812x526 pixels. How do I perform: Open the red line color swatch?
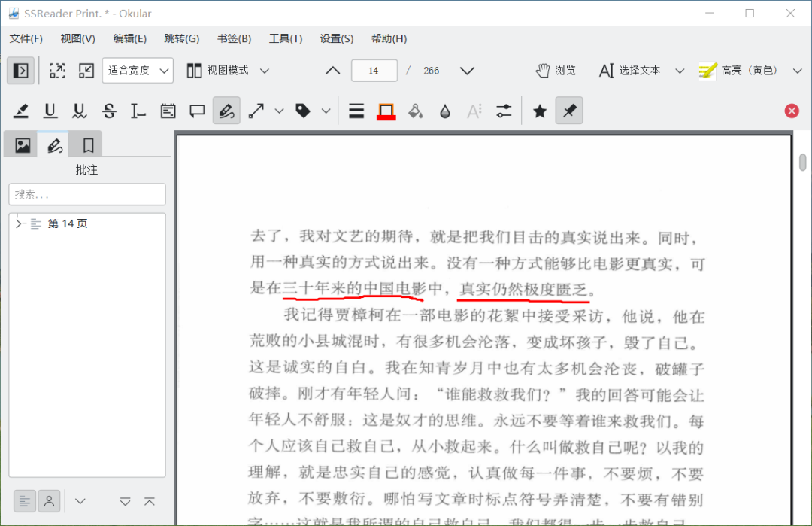click(x=386, y=111)
